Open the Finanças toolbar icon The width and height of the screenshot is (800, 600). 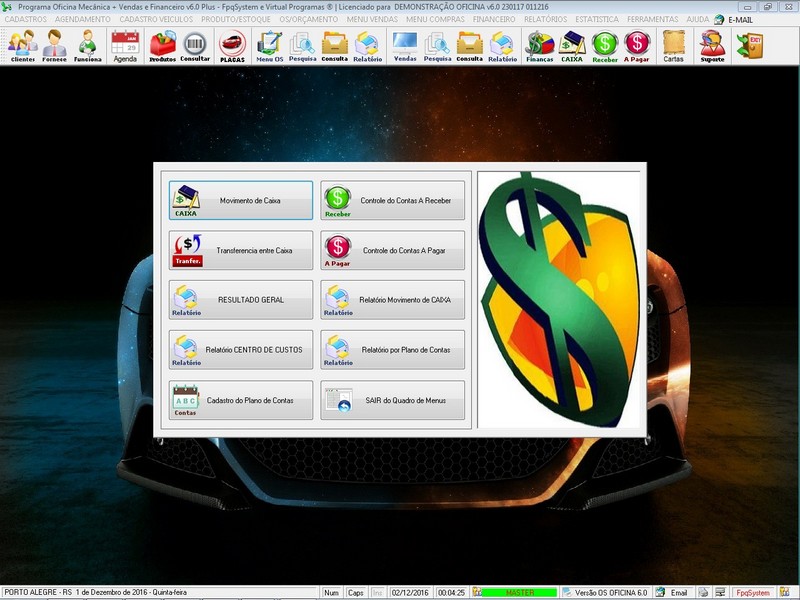pos(540,46)
